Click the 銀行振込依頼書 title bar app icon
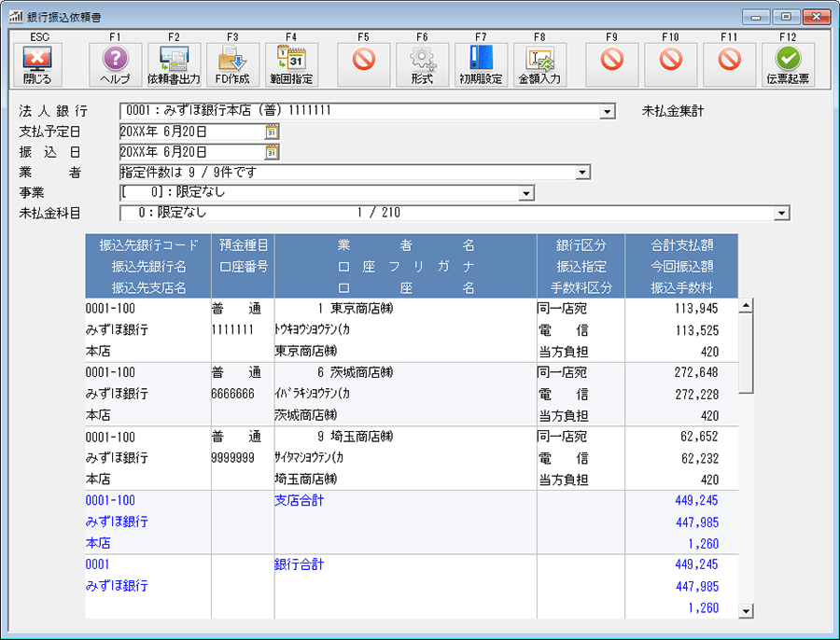The image size is (840, 640). coord(16,17)
